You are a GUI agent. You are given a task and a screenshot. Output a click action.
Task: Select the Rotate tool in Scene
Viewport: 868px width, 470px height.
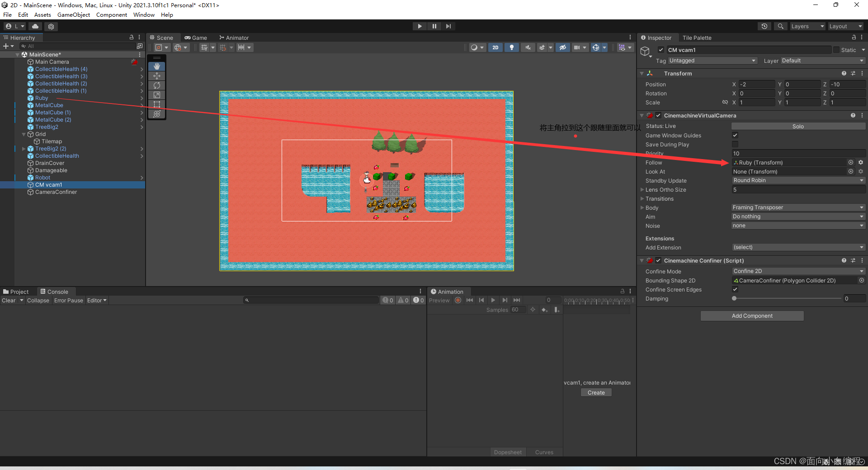point(157,85)
